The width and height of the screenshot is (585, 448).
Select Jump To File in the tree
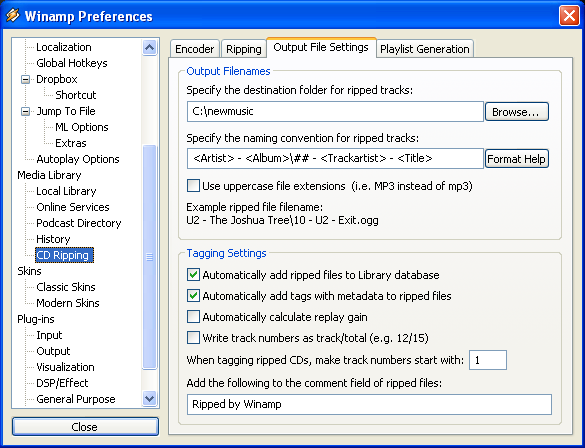[x=66, y=111]
